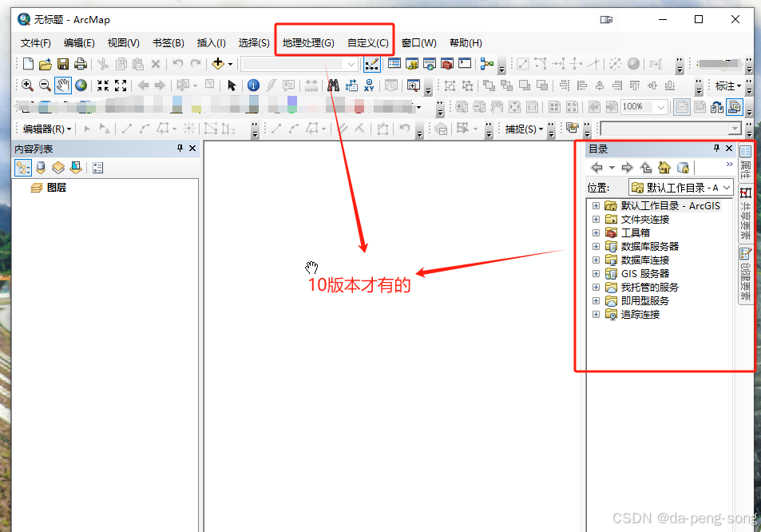Click the Fixed Zoom Out arrows icon
The width and height of the screenshot is (761, 532).
(x=121, y=85)
